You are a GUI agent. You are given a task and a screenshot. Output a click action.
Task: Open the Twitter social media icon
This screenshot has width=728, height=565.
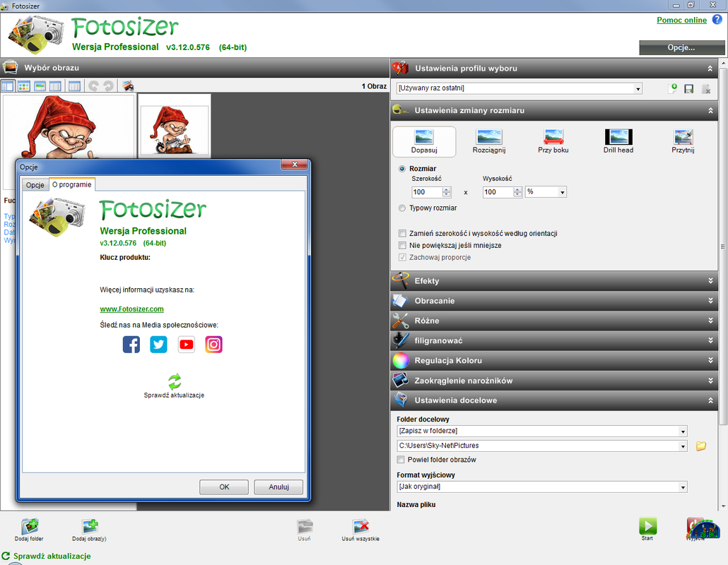[159, 345]
